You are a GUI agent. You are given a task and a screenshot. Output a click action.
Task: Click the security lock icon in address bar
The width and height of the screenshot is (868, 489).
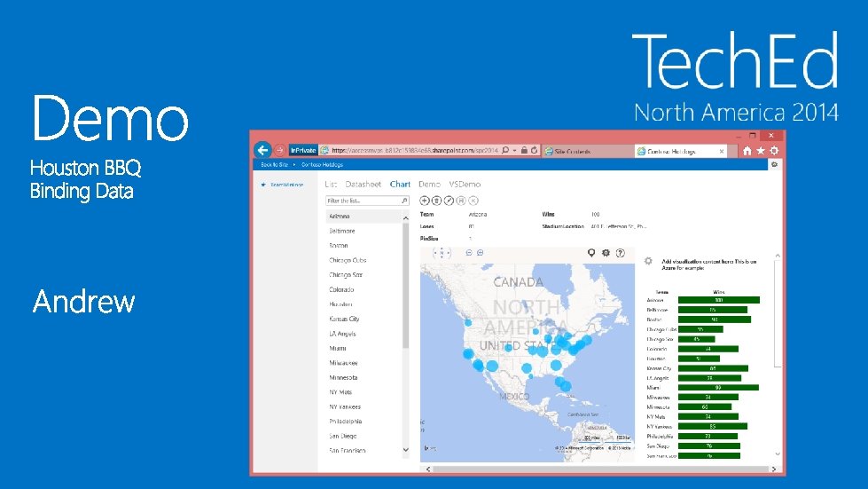(524, 150)
